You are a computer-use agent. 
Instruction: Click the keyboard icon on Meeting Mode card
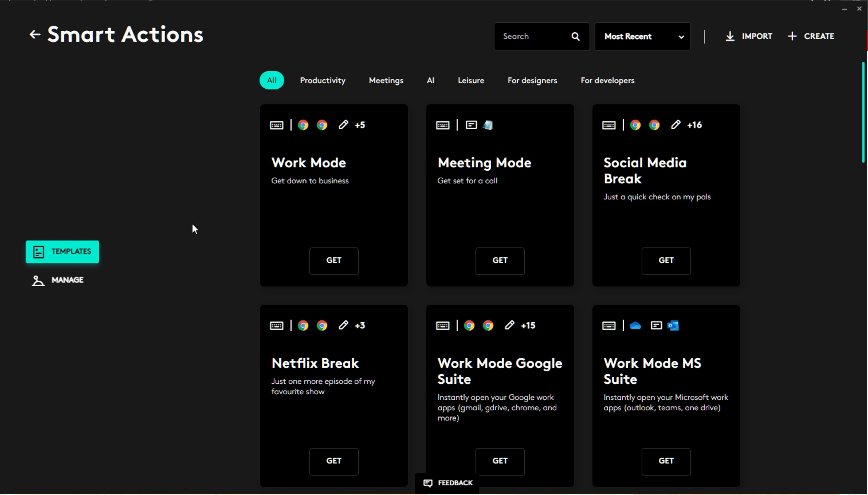(442, 125)
